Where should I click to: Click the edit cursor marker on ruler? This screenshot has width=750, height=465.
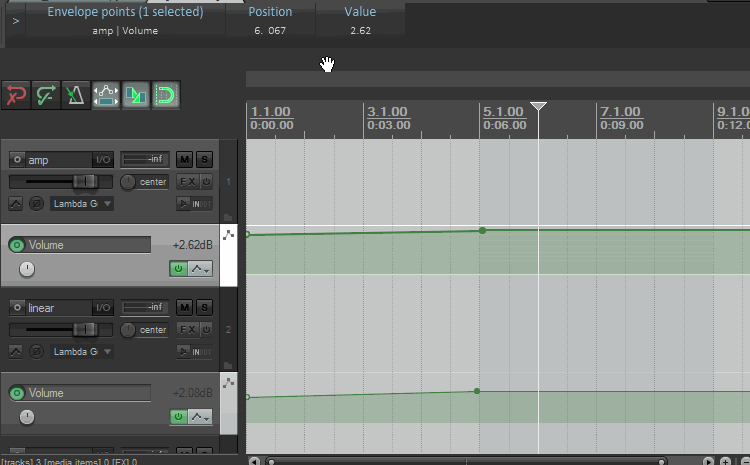(x=539, y=106)
